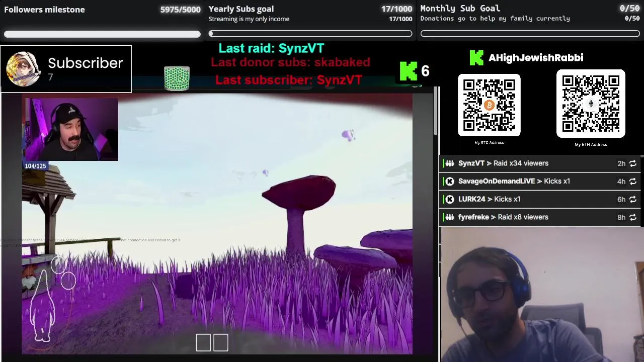Click the 'AHighJewishRabbi' channel name
The height and width of the screenshot is (362, 644).
tap(536, 58)
